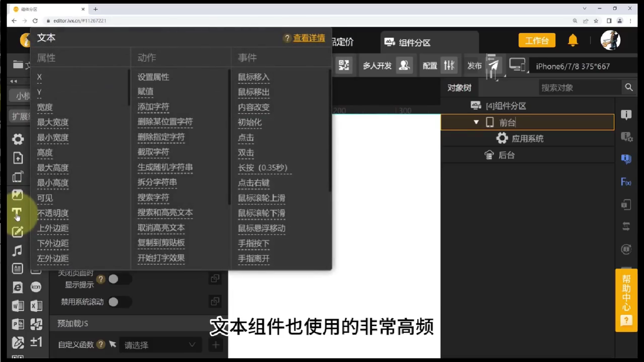644x362 pixels.
Task: Click the 配置 label button
Action: tap(430, 66)
